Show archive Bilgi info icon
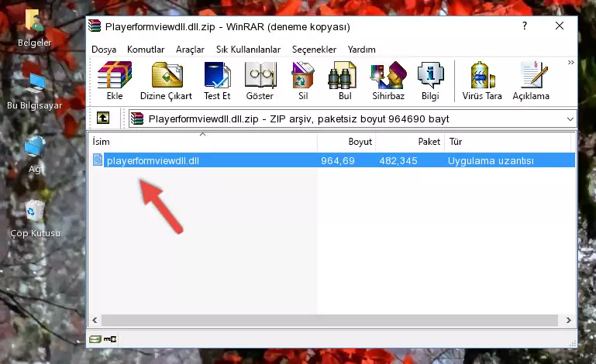The height and width of the screenshot is (364, 596). coord(430,81)
